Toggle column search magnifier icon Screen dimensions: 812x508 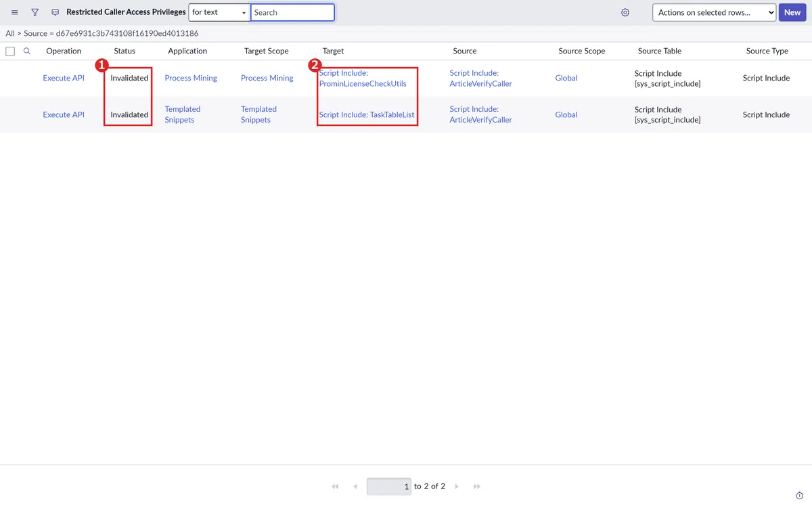(x=27, y=51)
